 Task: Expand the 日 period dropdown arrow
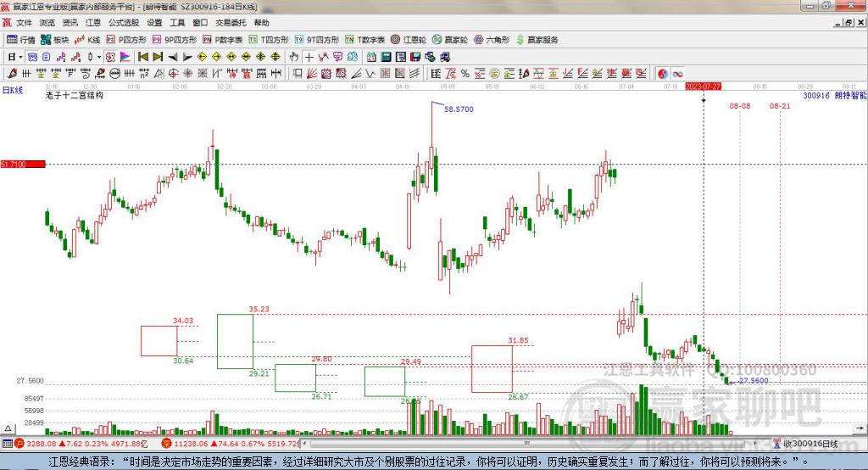21,57
